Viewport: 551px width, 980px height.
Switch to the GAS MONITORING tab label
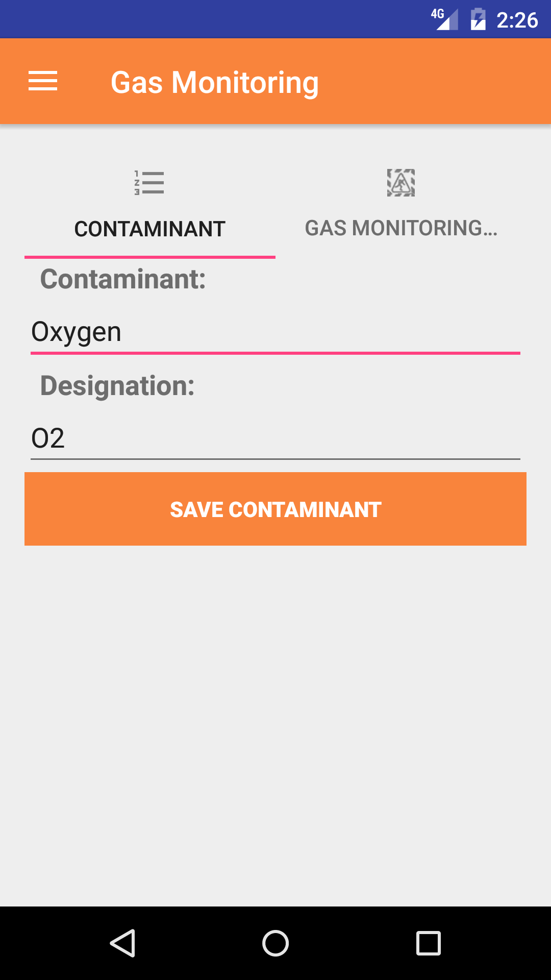pos(401,228)
